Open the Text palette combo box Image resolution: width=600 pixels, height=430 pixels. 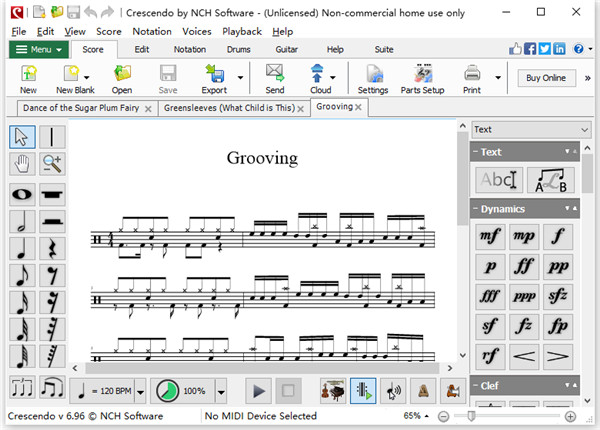tap(531, 130)
